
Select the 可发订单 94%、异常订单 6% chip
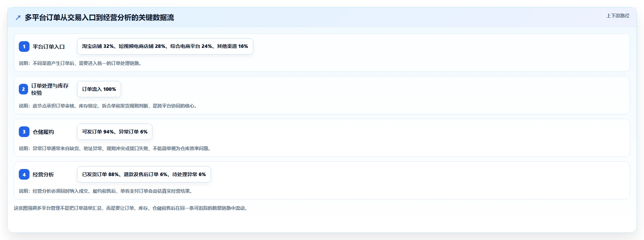[x=115, y=132]
